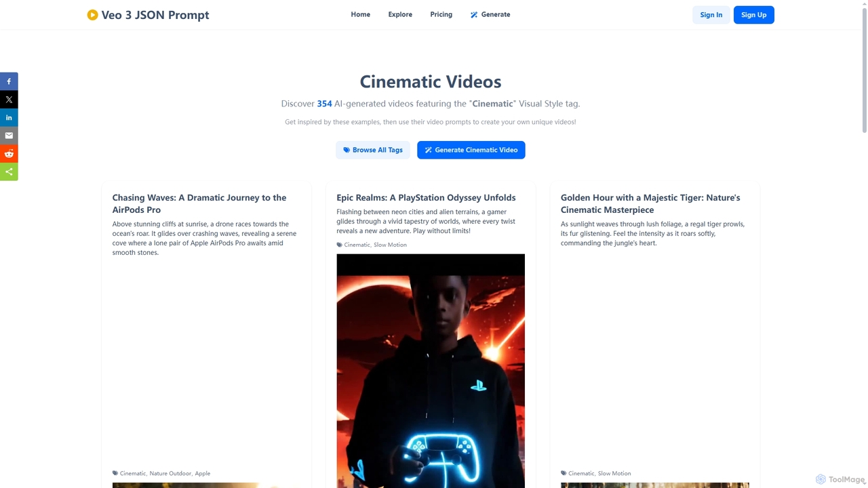Image resolution: width=868 pixels, height=488 pixels.
Task: Click tag icon in Epic Realms card
Action: coord(340,245)
